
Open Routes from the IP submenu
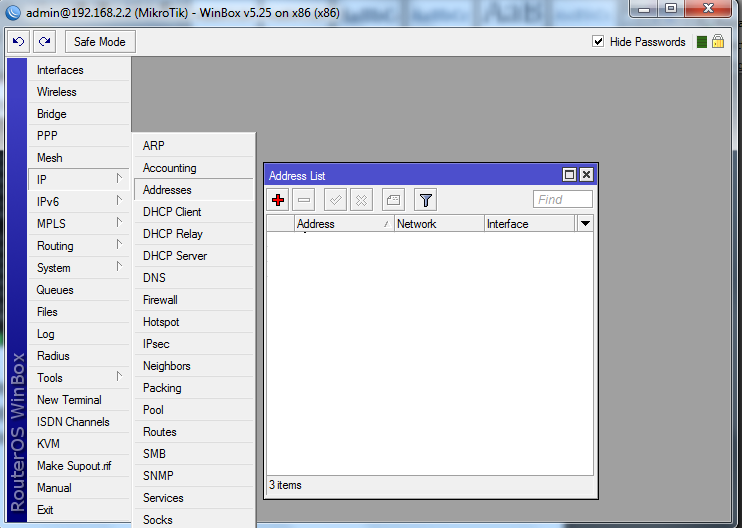(x=194, y=432)
